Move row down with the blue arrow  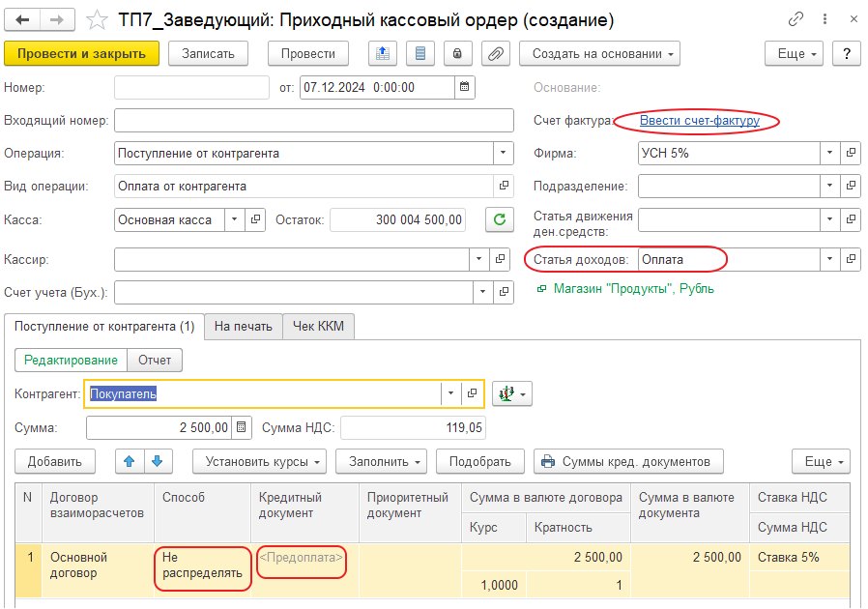[x=158, y=461]
